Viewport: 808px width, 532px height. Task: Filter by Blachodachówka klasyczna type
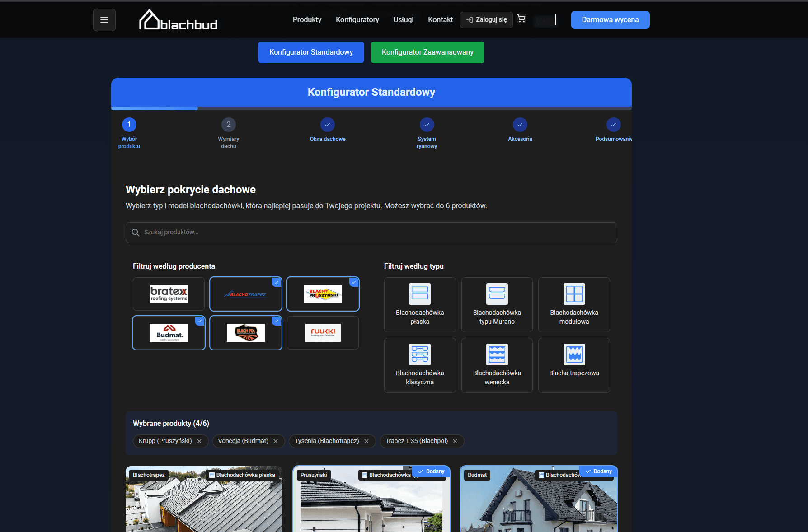[420, 365]
